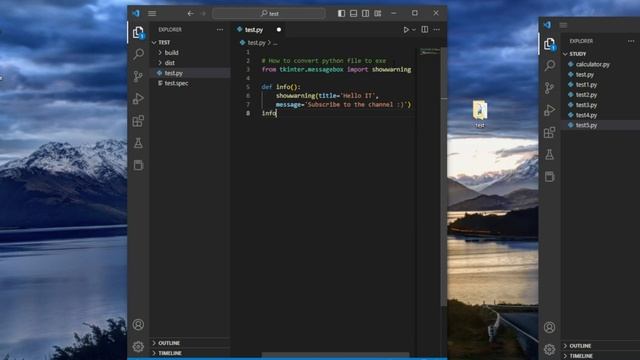Open Explorer view in front VS Code window
The width and height of the screenshot is (640, 360).
[x=138, y=32]
